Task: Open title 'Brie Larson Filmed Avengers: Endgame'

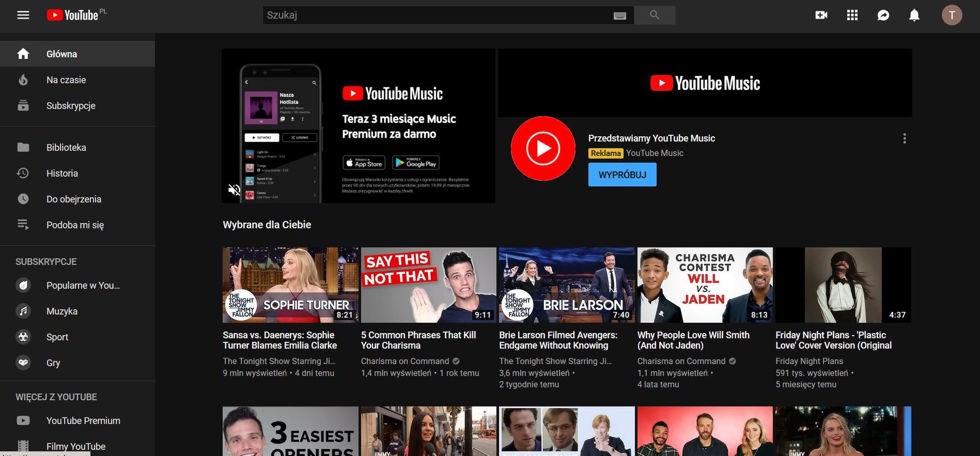Action: (558, 340)
